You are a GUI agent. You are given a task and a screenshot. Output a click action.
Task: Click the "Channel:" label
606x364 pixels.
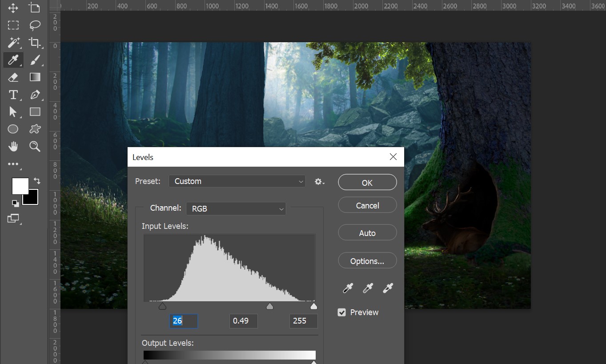(165, 208)
